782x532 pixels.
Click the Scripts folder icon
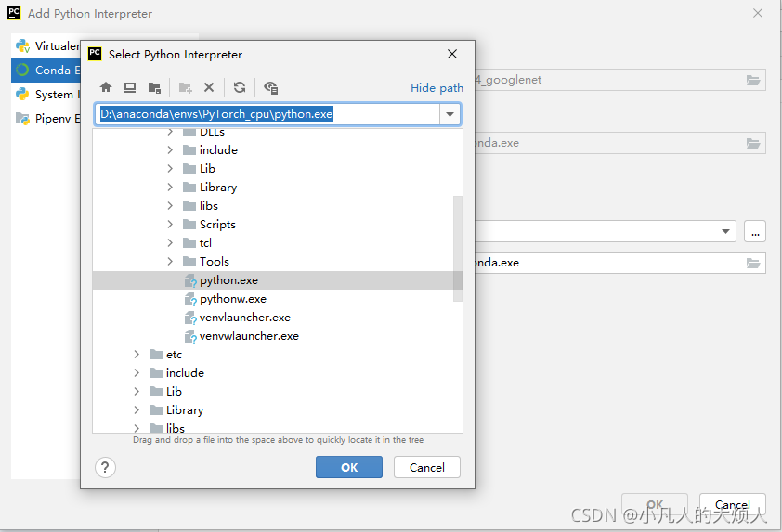pos(189,225)
